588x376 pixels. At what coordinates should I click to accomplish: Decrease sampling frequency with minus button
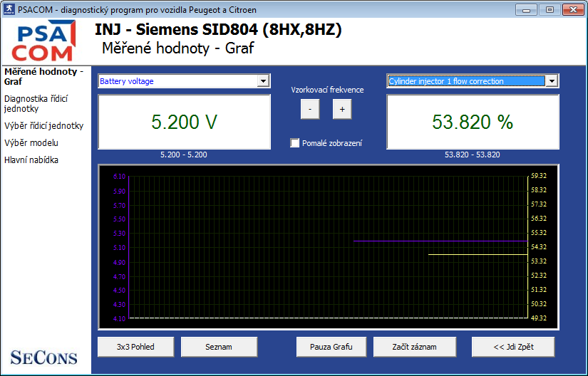pos(310,109)
